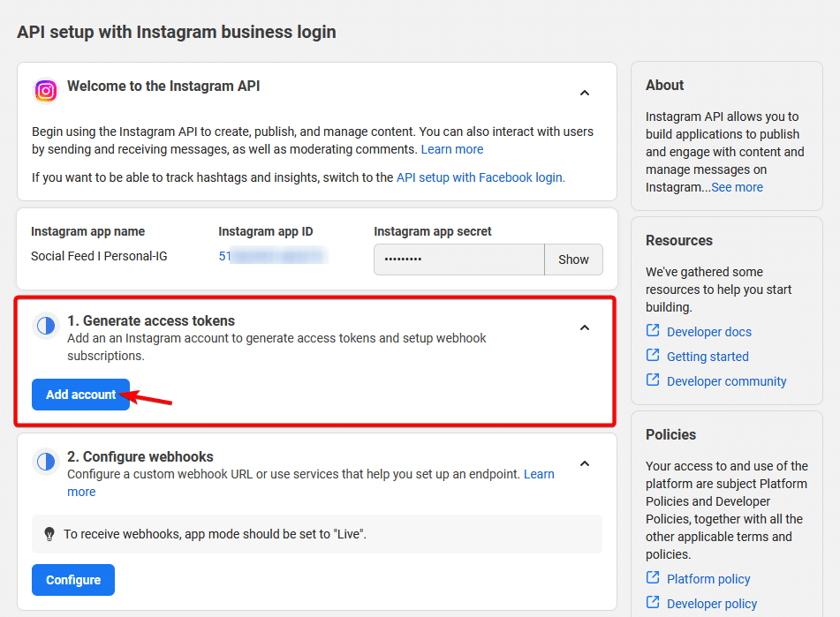Click external-link icon beside Developer community

click(653, 380)
